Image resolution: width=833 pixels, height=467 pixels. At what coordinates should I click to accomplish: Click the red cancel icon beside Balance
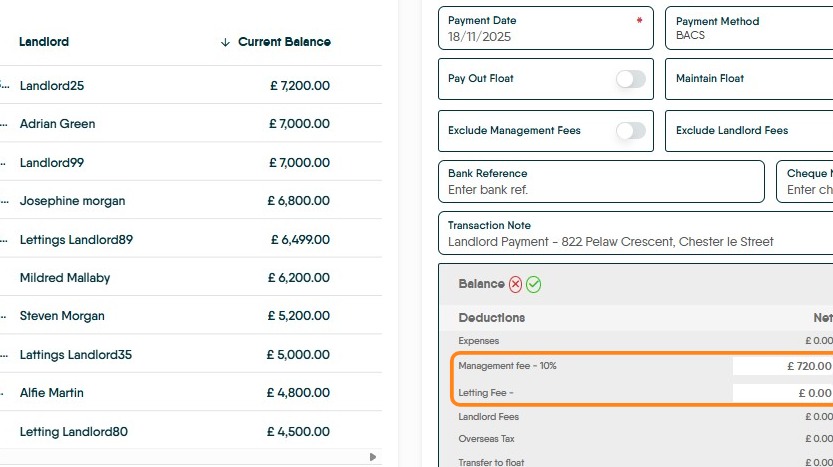point(516,285)
